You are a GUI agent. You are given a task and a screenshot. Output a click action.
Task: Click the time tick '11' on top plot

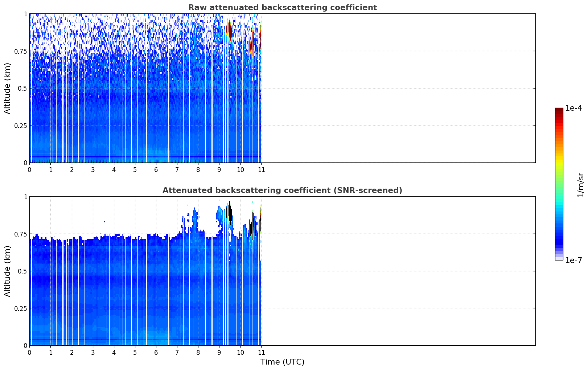261,169
